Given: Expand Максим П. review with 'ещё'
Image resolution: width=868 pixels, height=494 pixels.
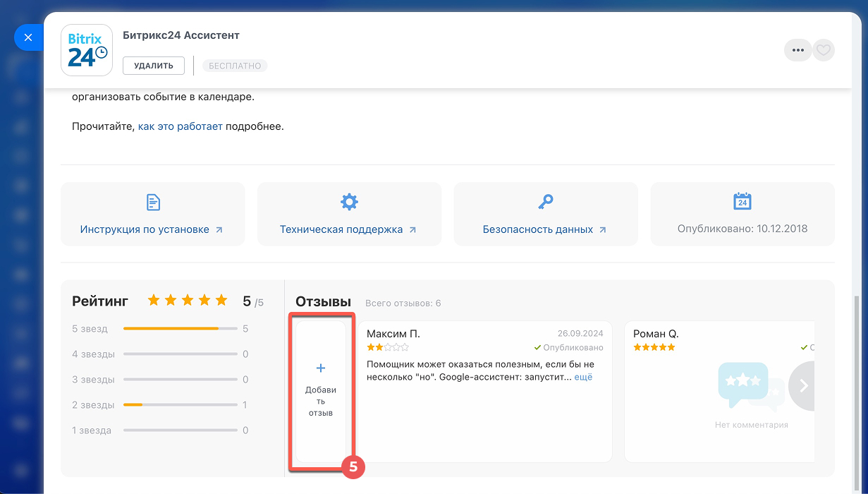Looking at the screenshot, I should pos(583,378).
